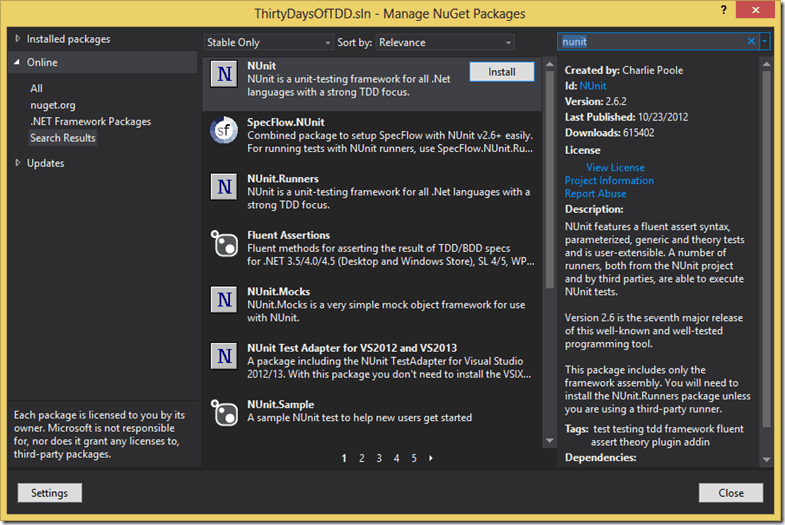Expand the Updates node
Viewport: 785px width, 525px height.
18,163
